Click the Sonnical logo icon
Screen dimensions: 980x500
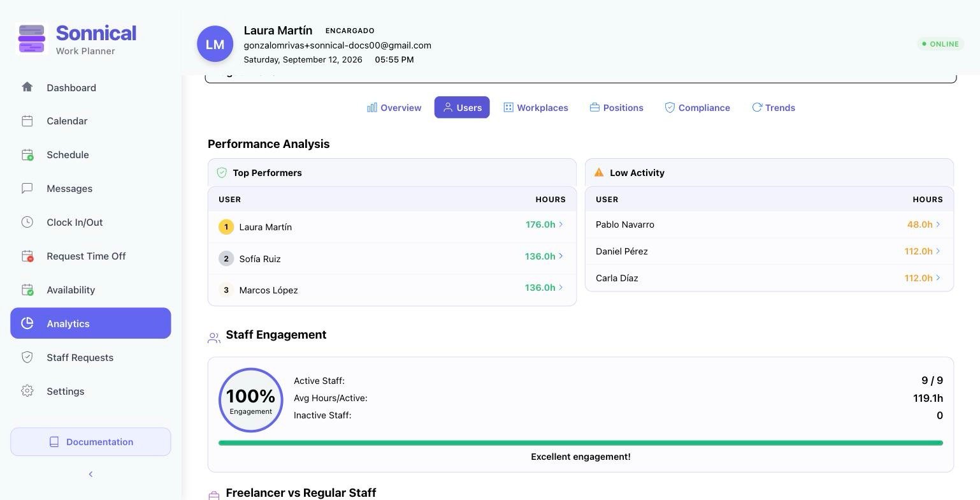[x=32, y=39]
